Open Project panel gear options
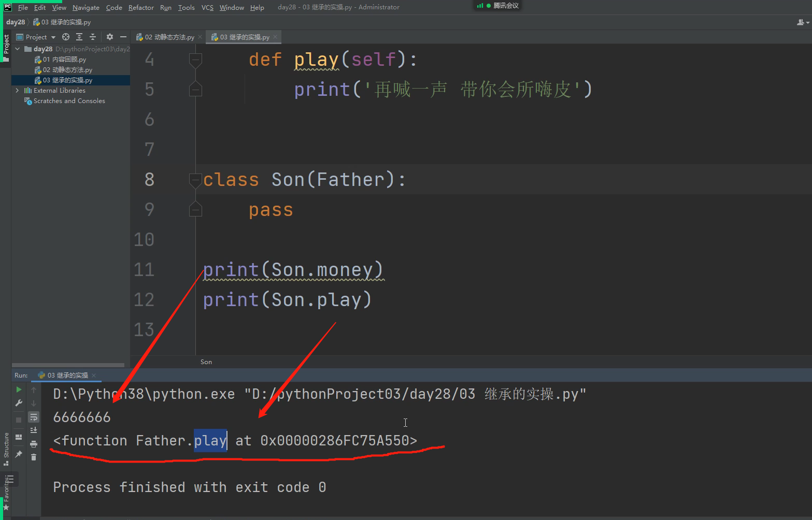This screenshot has height=520, width=812. click(x=110, y=37)
